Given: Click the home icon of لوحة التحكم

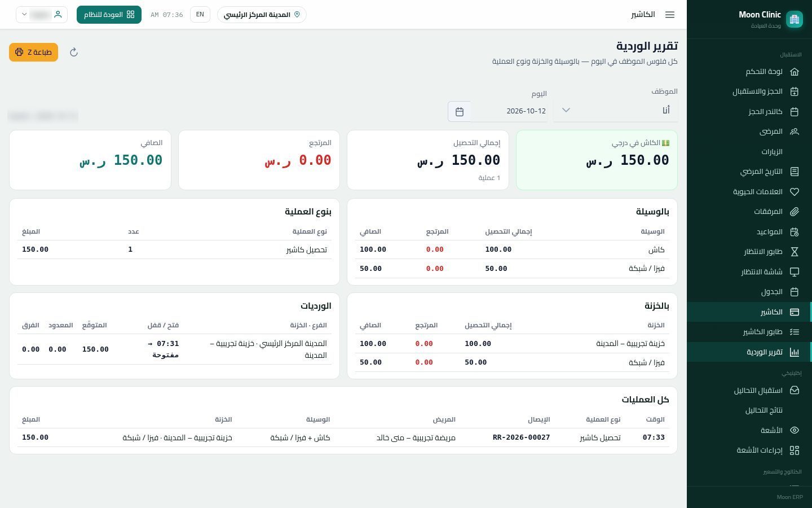Looking at the screenshot, I should pyautogui.click(x=795, y=72).
